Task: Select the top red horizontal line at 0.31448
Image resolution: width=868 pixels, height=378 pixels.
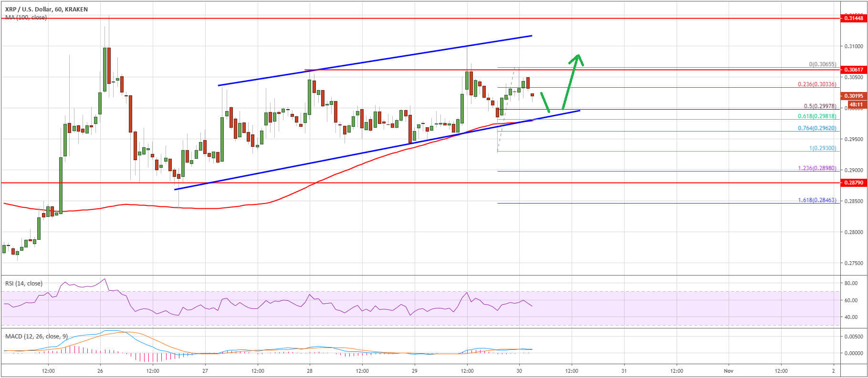Action: (420, 18)
